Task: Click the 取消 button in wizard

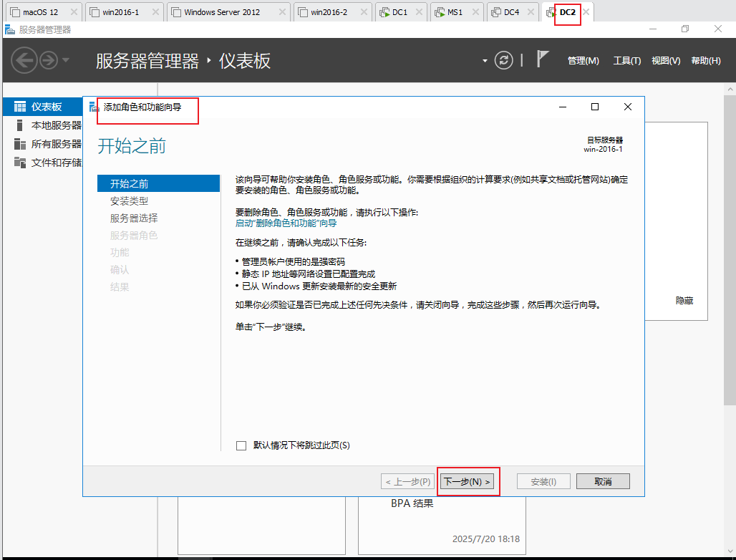Action: coord(603,481)
